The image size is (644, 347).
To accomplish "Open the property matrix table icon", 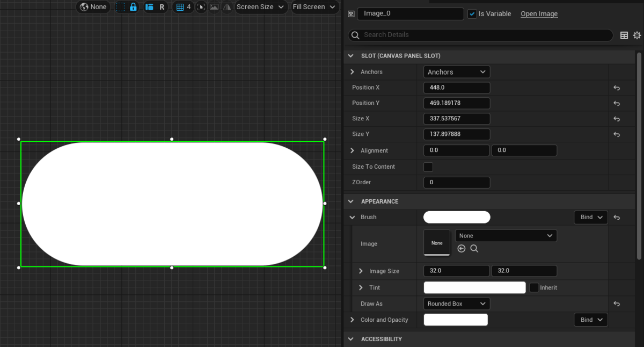I will pos(624,35).
